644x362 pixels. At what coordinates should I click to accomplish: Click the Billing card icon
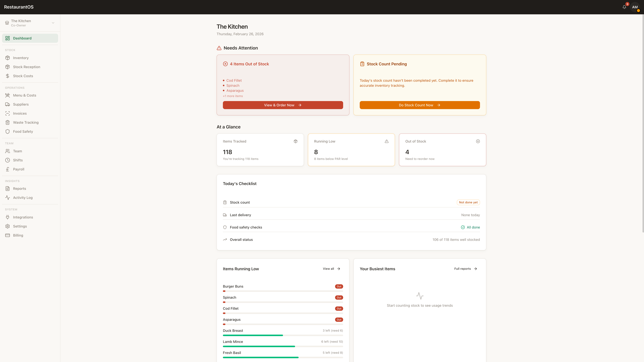(8, 235)
